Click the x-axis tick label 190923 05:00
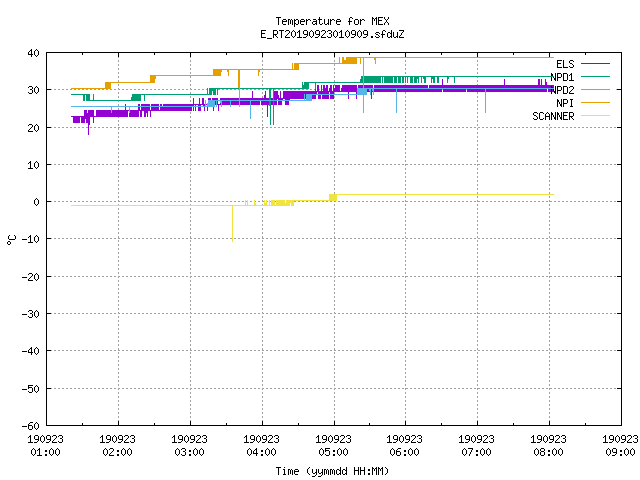Viewport: 640px width, 480px height. (333, 446)
